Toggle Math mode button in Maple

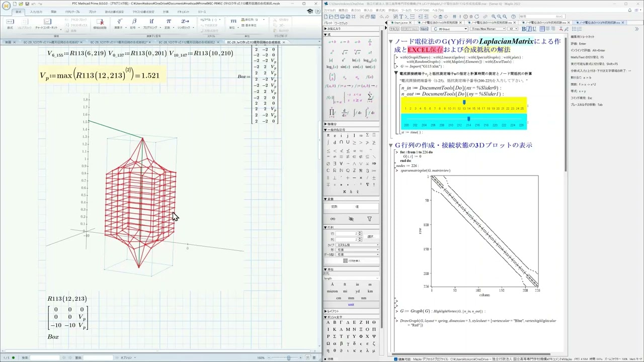(424, 29)
